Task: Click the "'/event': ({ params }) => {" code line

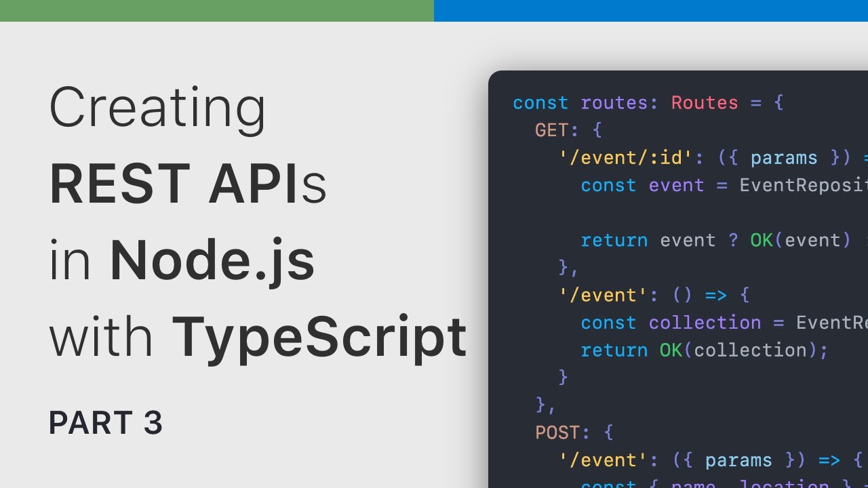Action: coord(710,460)
